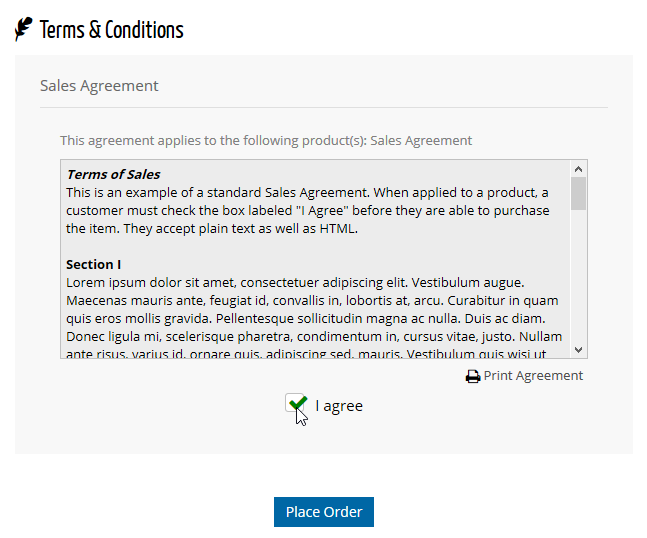Click the Terms & Conditions heading
The image size is (647, 538).
tap(111, 30)
